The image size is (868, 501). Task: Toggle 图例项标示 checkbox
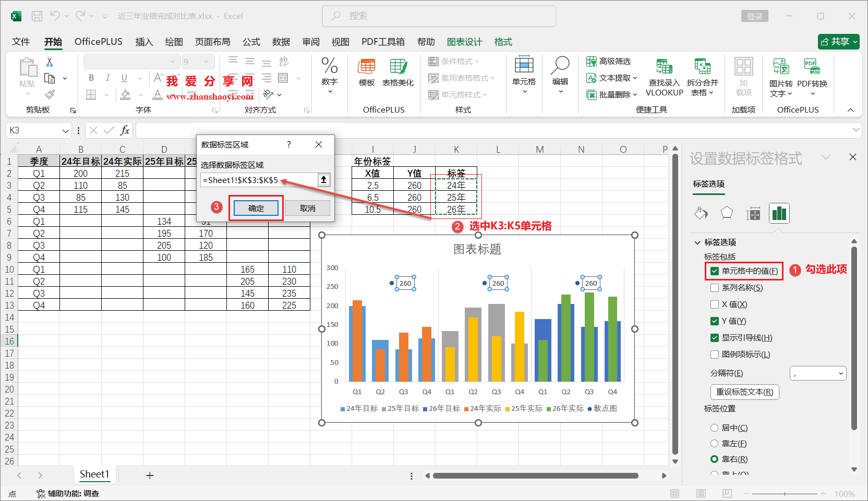point(715,355)
